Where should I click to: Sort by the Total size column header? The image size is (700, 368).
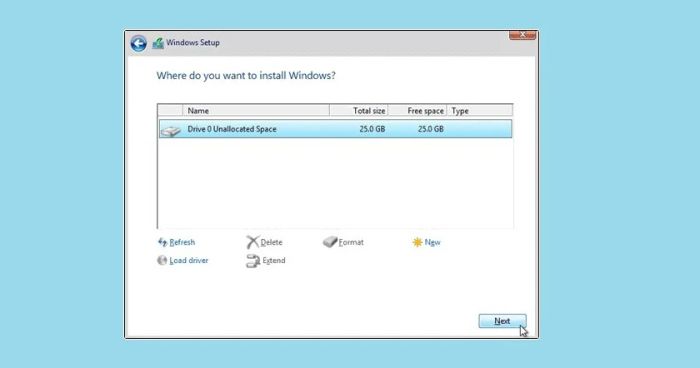(358, 110)
